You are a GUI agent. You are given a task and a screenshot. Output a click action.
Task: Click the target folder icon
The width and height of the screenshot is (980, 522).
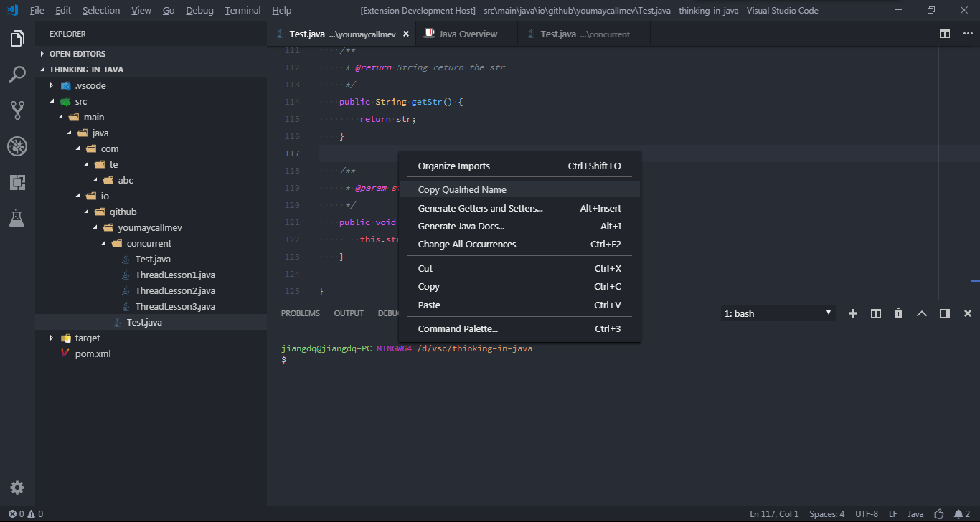coord(66,338)
